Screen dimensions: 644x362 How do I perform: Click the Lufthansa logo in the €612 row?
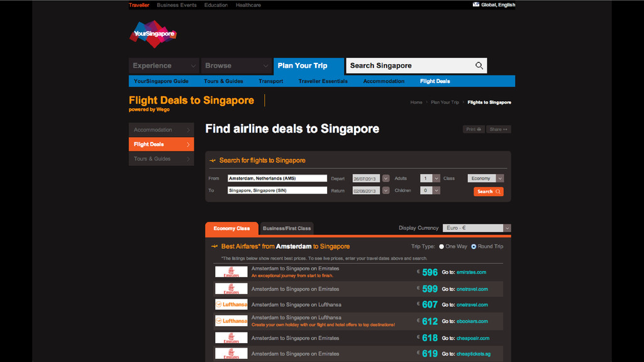pyautogui.click(x=231, y=321)
